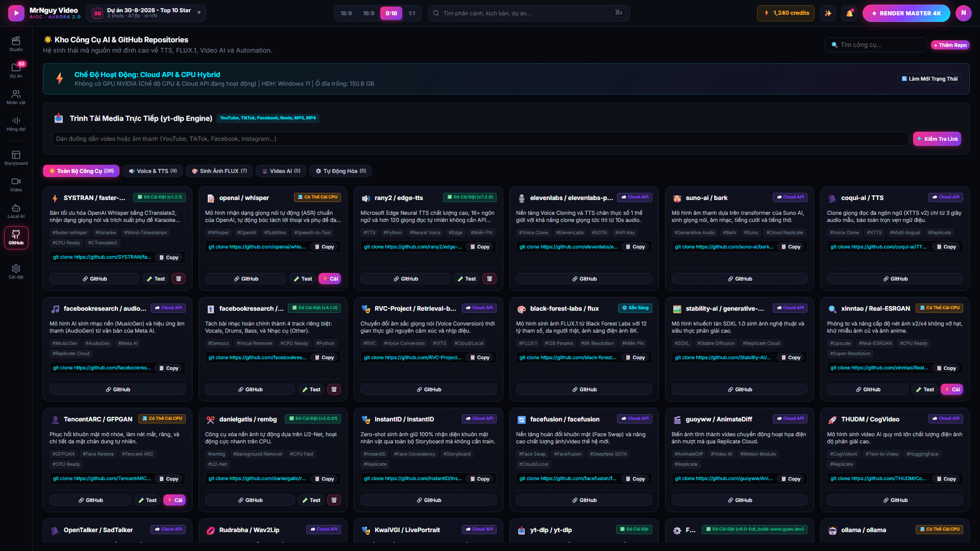
Task: Click RENDER MASTER 4K button
Action: point(906,13)
